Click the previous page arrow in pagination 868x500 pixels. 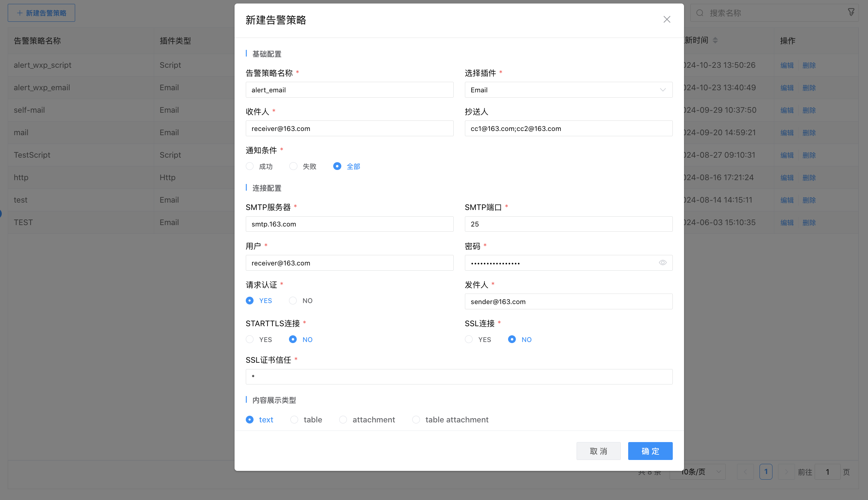pyautogui.click(x=746, y=472)
